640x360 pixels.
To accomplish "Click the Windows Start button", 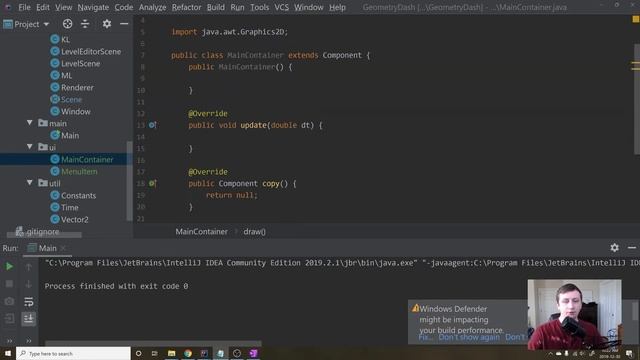I will point(8,353).
